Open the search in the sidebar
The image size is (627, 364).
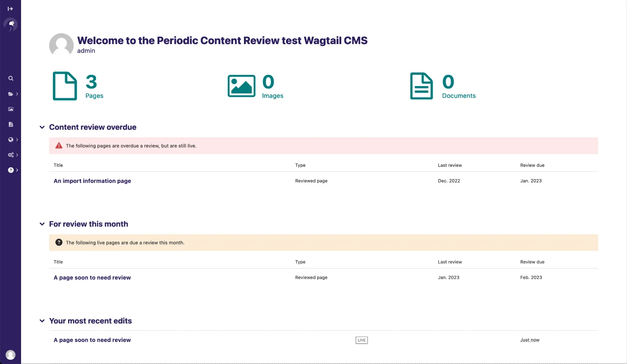pyautogui.click(x=10, y=78)
